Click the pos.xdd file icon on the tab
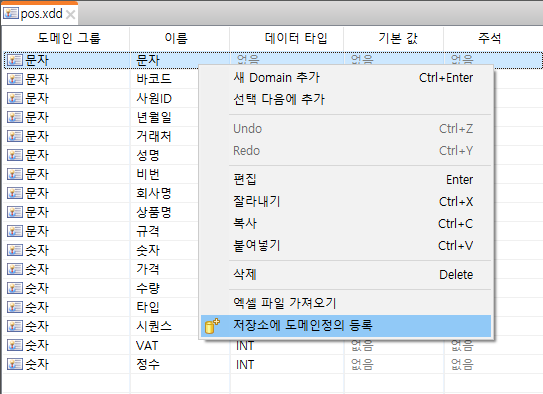The image size is (543, 394). pyautogui.click(x=11, y=13)
